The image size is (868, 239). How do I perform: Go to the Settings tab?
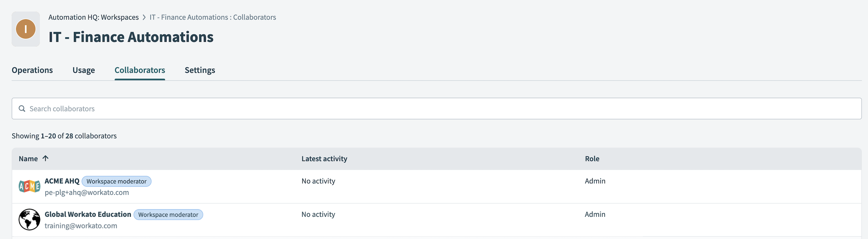pos(200,70)
